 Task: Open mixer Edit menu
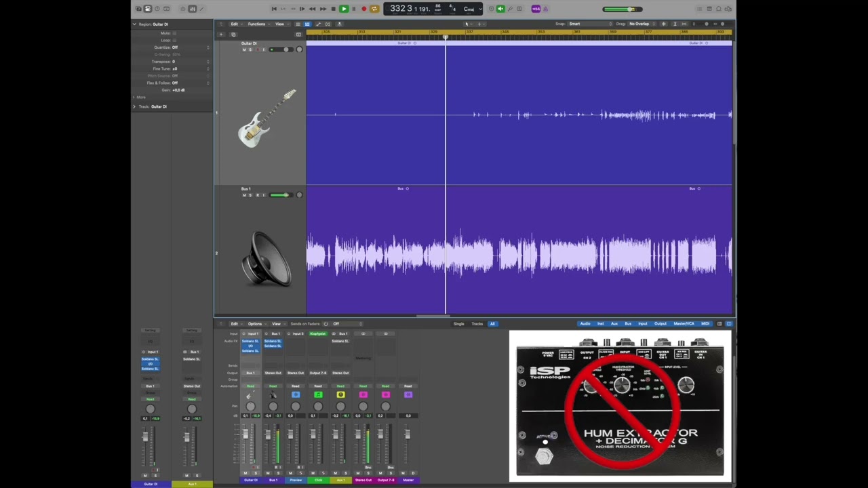234,324
